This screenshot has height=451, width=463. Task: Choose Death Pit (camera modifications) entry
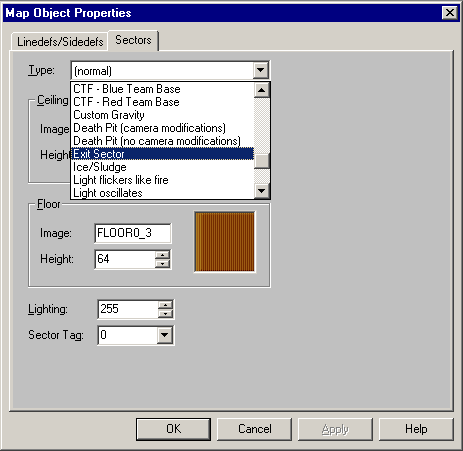point(162,128)
